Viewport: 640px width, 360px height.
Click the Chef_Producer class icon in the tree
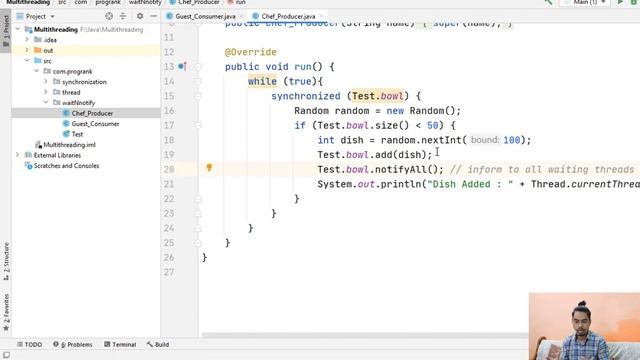click(66, 113)
